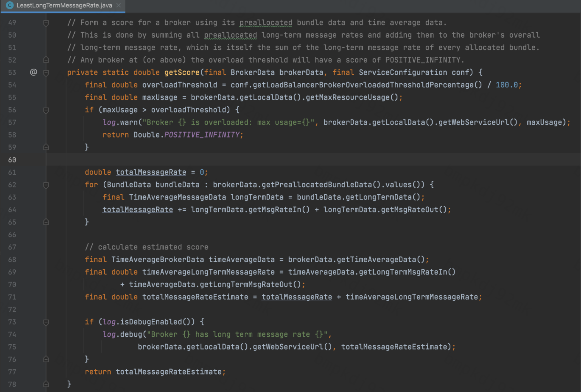This screenshot has height=392, width=581.
Task: Click POSITIVE_INFINITY constant on line 58
Action: (202, 135)
